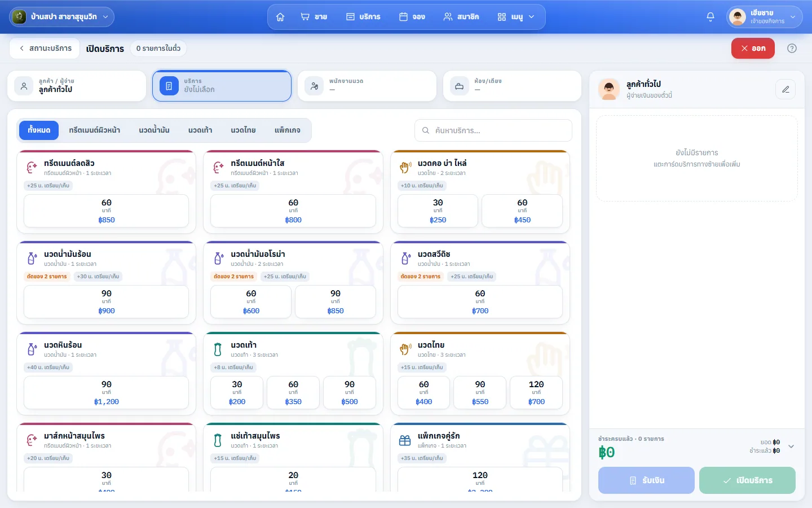
Task: Click the branch logo next to บ้านสปา
Action: 19,17
